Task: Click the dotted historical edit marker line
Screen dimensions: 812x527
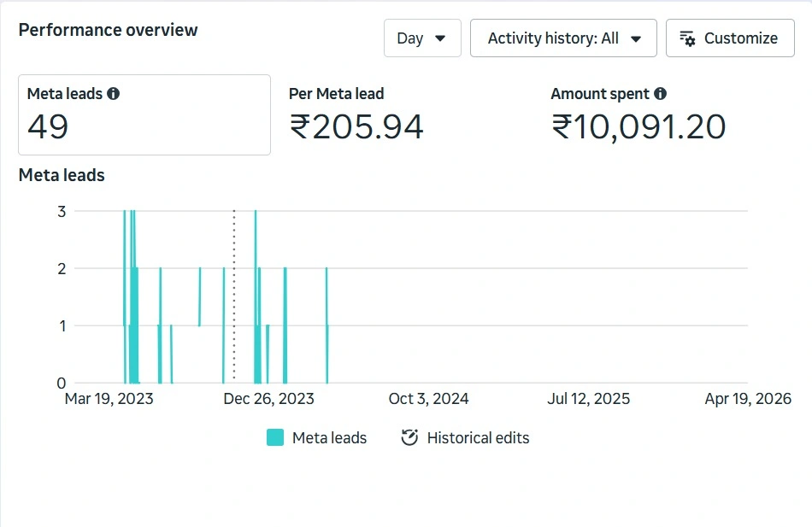Action: pyautogui.click(x=234, y=295)
